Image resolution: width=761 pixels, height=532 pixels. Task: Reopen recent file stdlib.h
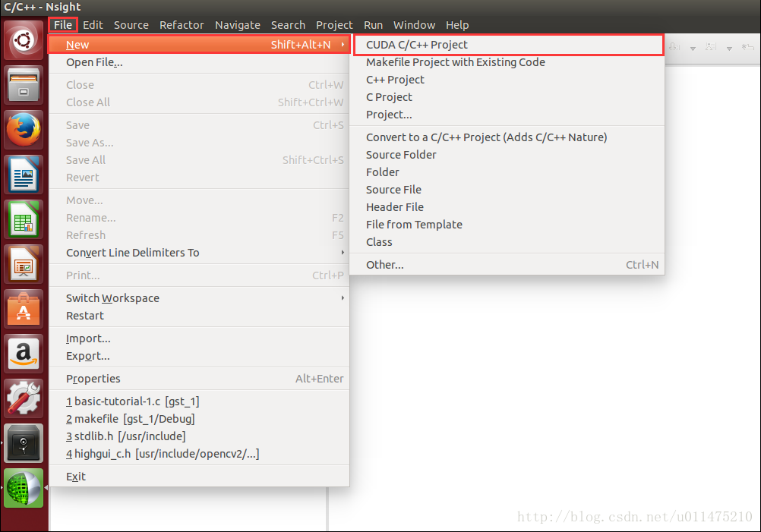point(199,436)
